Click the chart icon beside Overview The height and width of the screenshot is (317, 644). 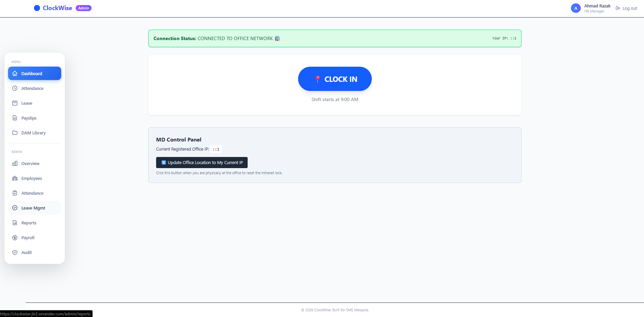point(15,163)
